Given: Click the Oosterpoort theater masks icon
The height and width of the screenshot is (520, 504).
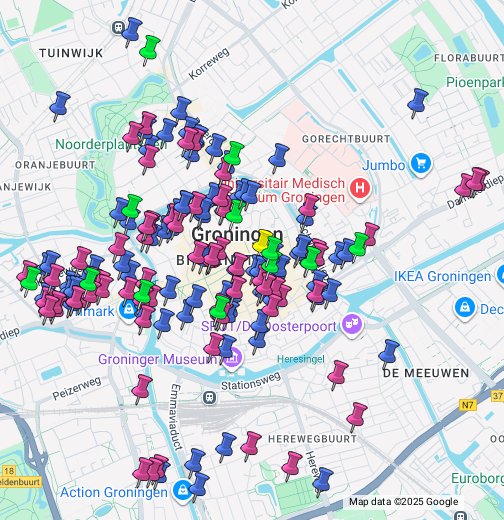Looking at the screenshot, I should [x=352, y=325].
